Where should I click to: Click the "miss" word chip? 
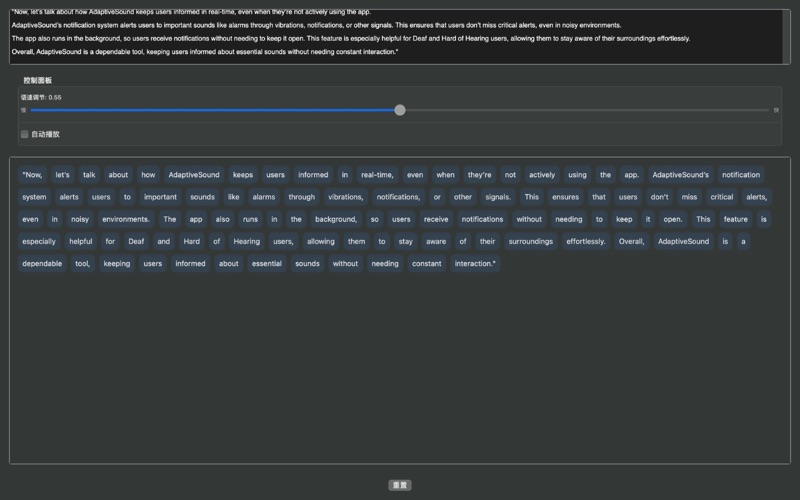coord(689,197)
